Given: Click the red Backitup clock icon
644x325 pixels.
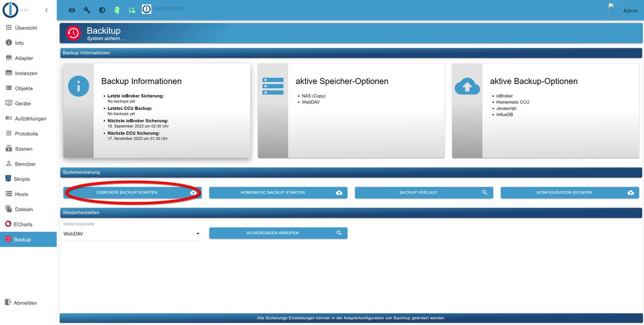Looking at the screenshot, I should click(x=73, y=33).
